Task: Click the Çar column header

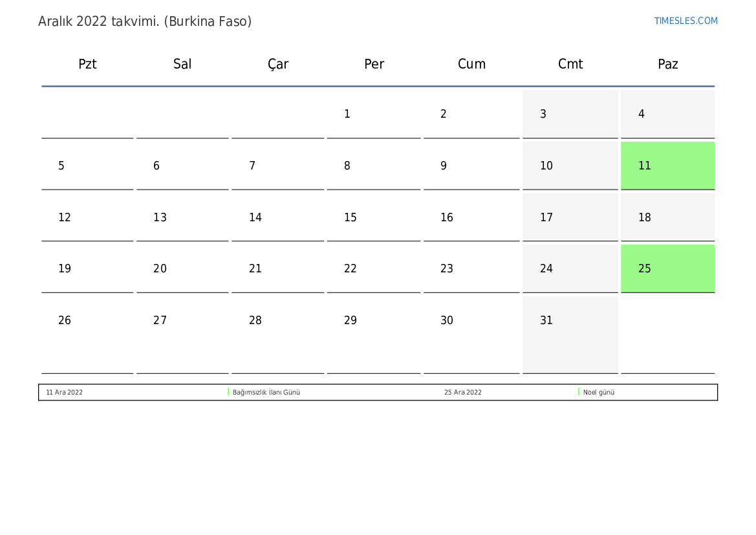Action: [x=278, y=64]
